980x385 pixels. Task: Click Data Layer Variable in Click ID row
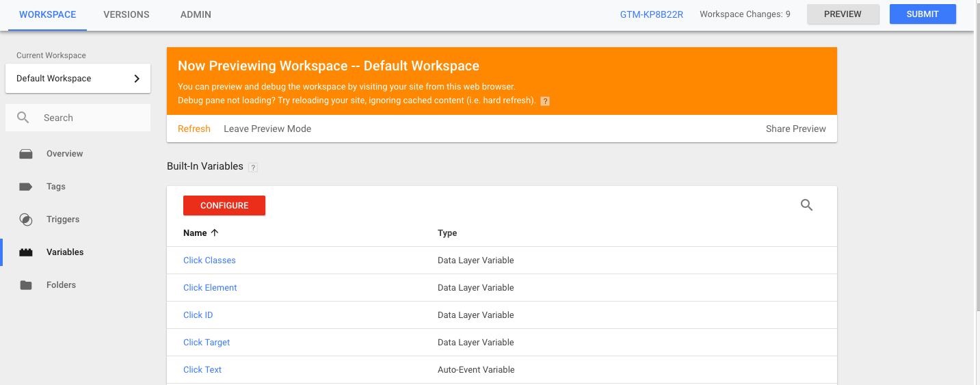point(476,315)
